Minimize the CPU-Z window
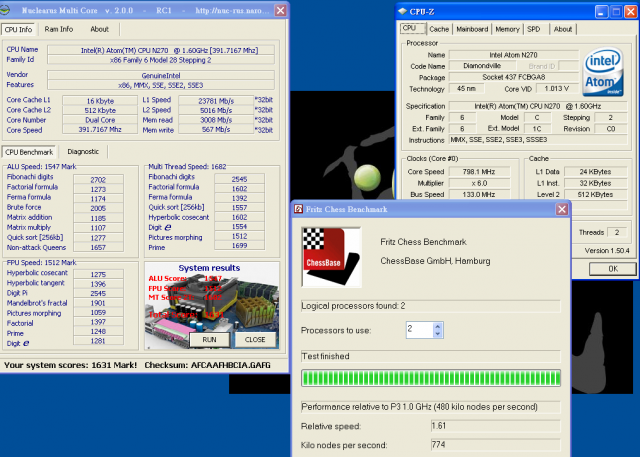 point(601,12)
